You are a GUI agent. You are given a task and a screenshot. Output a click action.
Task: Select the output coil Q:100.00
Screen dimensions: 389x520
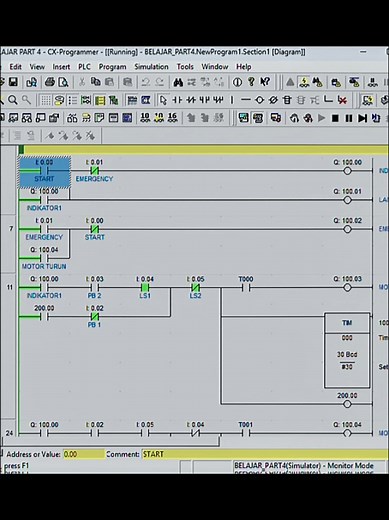point(347,171)
